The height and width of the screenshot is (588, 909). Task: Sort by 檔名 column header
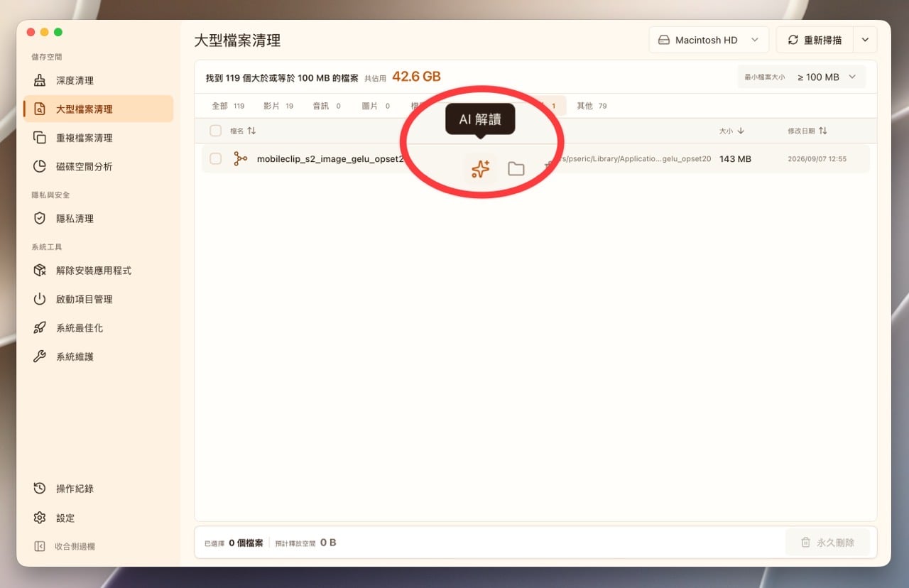click(243, 131)
